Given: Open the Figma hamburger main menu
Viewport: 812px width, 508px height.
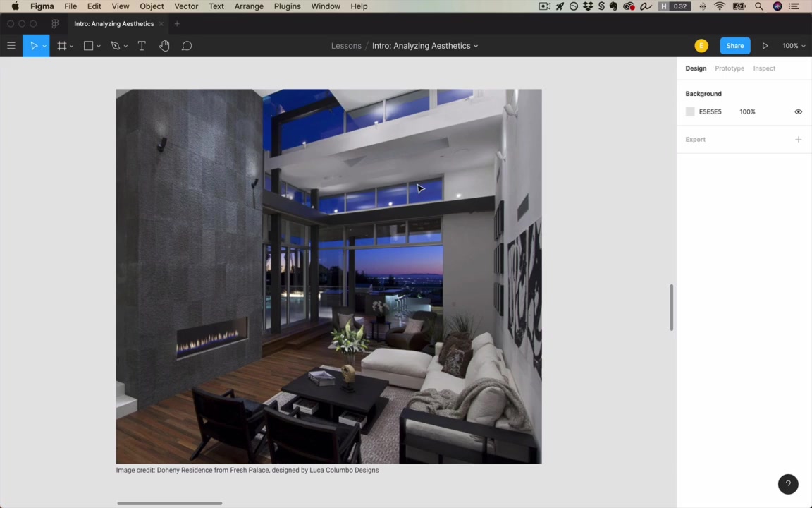Looking at the screenshot, I should pyautogui.click(x=11, y=46).
